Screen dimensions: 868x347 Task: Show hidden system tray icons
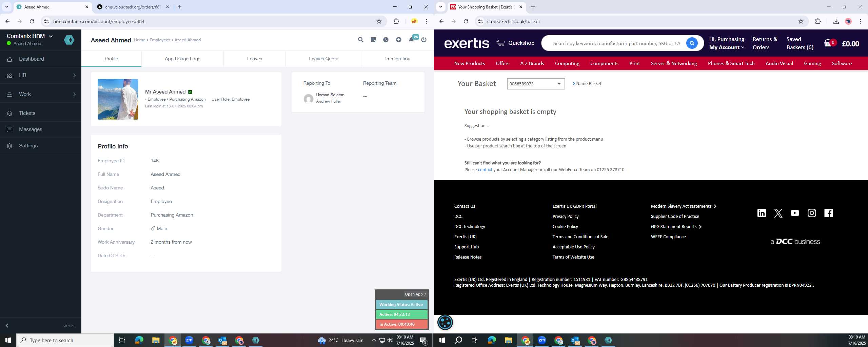tap(373, 340)
